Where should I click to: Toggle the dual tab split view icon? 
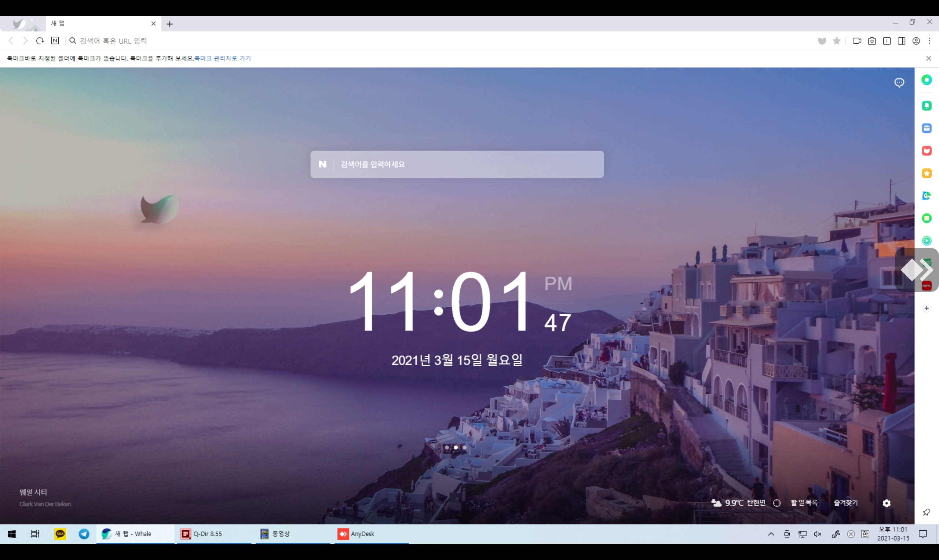pos(887,41)
